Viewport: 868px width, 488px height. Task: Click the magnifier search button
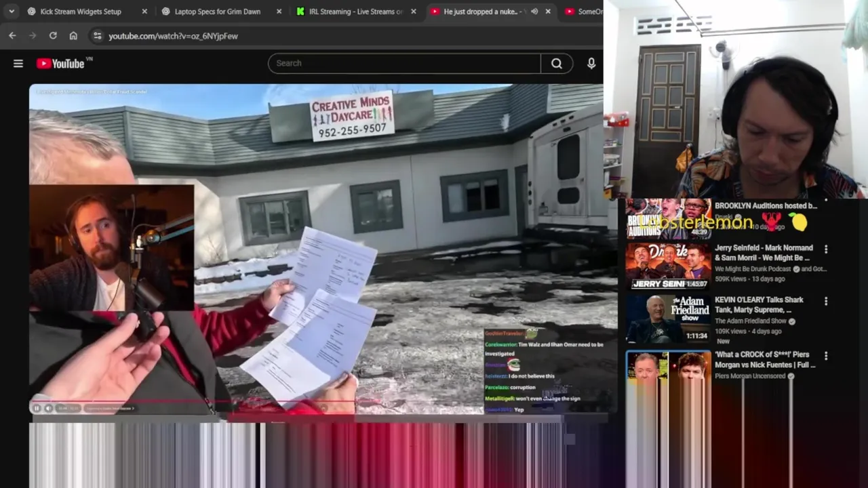pyautogui.click(x=557, y=63)
